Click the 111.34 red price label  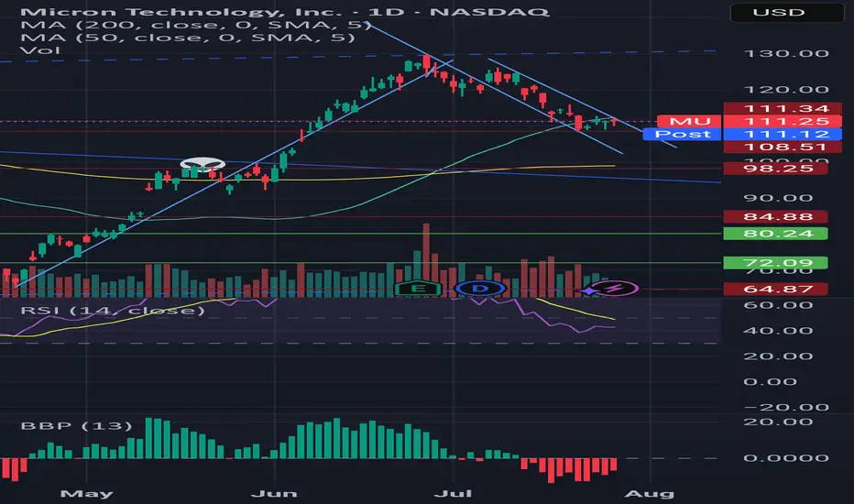(783, 108)
